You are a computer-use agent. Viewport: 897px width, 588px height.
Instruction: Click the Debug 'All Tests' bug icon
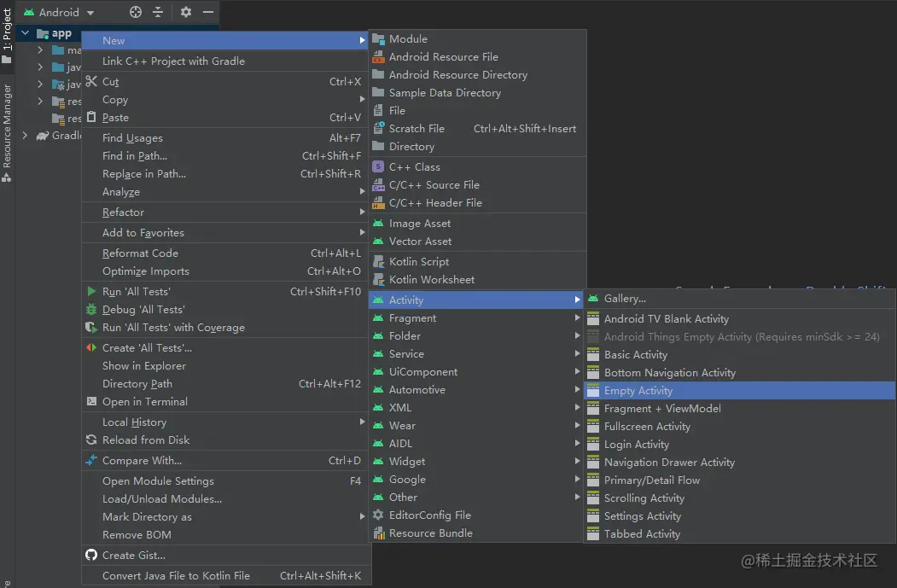pos(91,310)
